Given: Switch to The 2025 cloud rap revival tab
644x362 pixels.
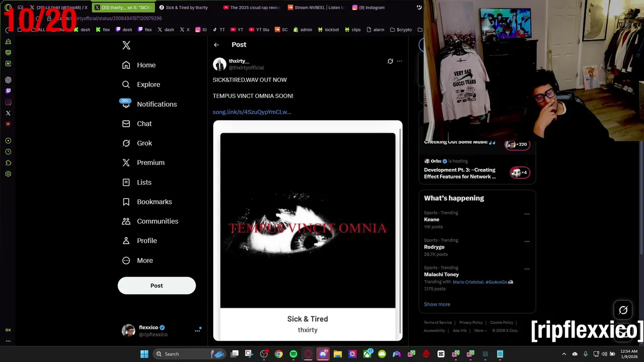Looking at the screenshot, I should 252,8.
